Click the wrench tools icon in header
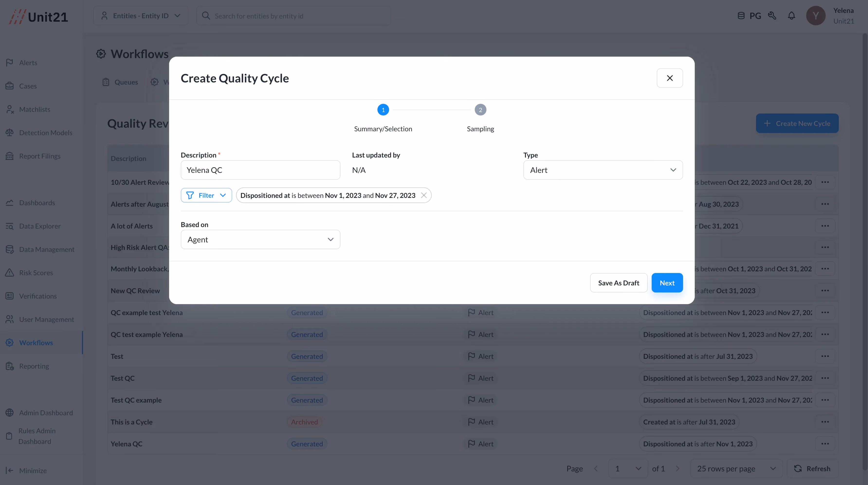This screenshot has height=485, width=868. click(x=772, y=16)
